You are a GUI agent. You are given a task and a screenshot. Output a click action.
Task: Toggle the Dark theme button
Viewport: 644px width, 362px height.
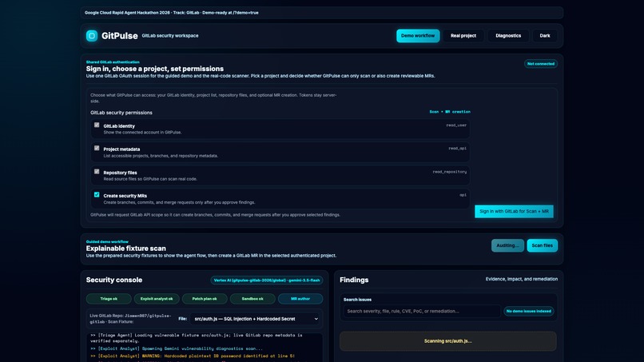click(545, 36)
